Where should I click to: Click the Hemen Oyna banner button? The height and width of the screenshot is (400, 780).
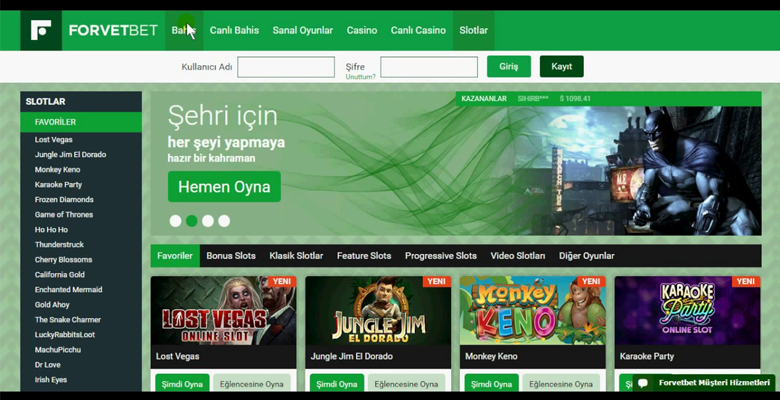coord(224,187)
